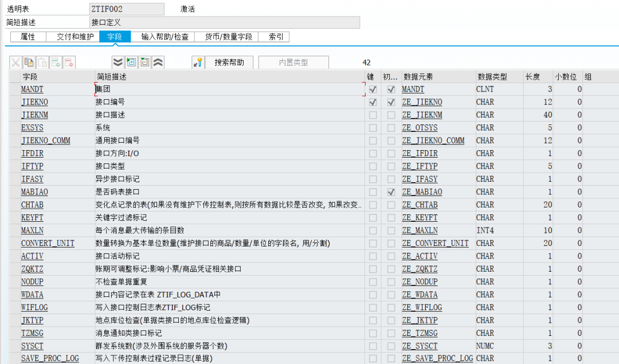Screen dimensions: 619x364
Task: Click the MANDT data element link
Action: (x=413, y=89)
